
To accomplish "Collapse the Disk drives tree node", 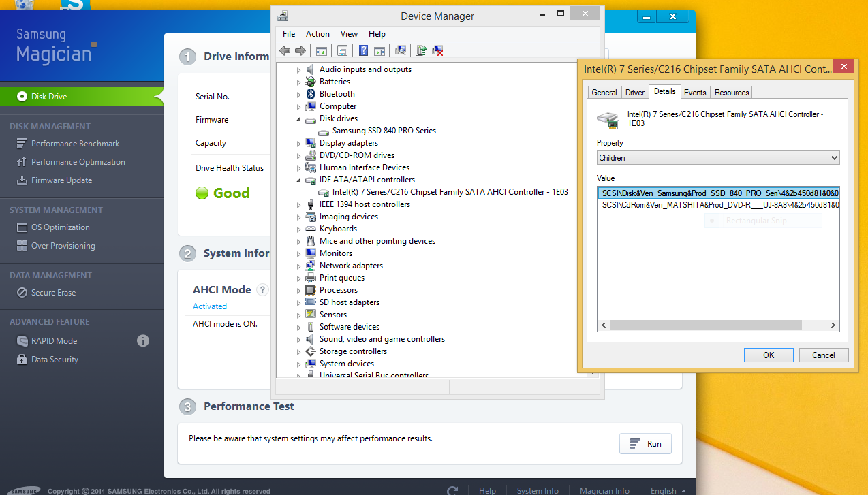I will click(x=298, y=118).
